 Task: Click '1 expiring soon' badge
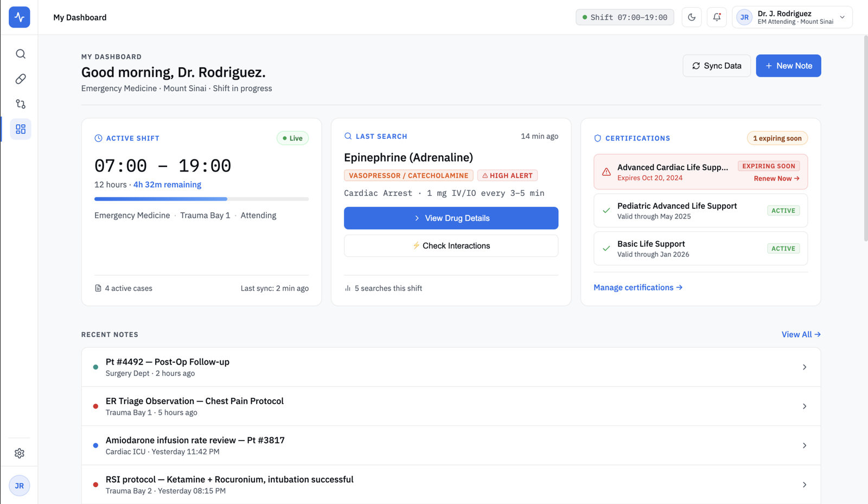pos(777,138)
